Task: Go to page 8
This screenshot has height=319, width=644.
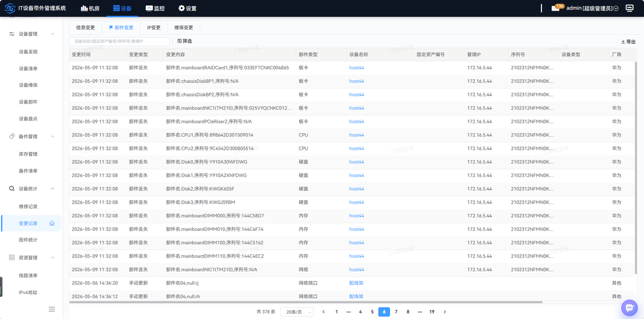Action: 408,312
